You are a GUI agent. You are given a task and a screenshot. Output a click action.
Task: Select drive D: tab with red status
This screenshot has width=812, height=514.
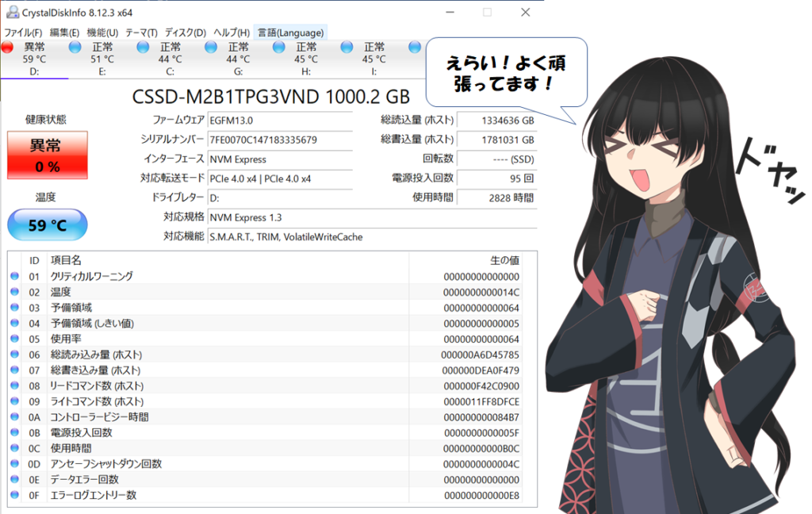34,59
